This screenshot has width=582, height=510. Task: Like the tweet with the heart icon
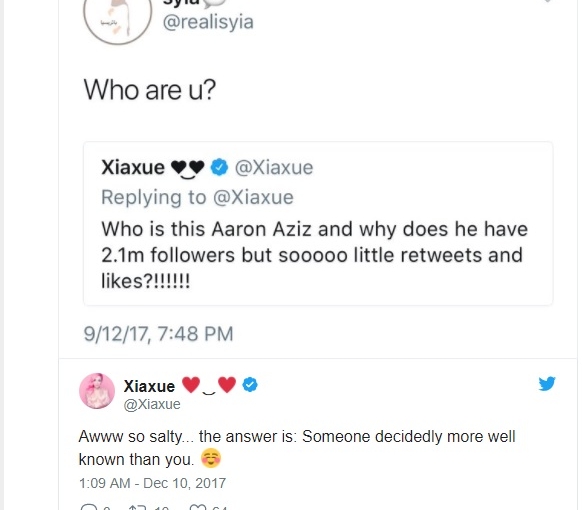(x=197, y=507)
